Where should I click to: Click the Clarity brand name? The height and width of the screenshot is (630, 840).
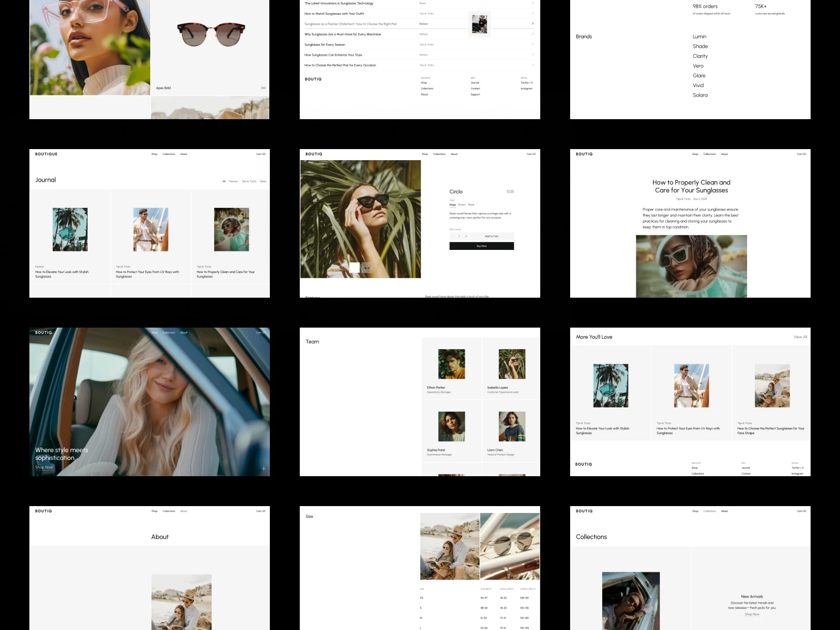[x=700, y=56]
